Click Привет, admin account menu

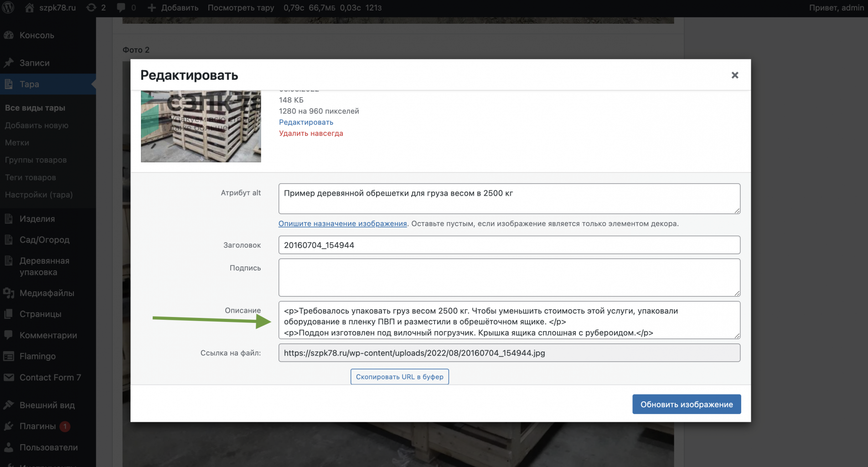[x=836, y=8]
